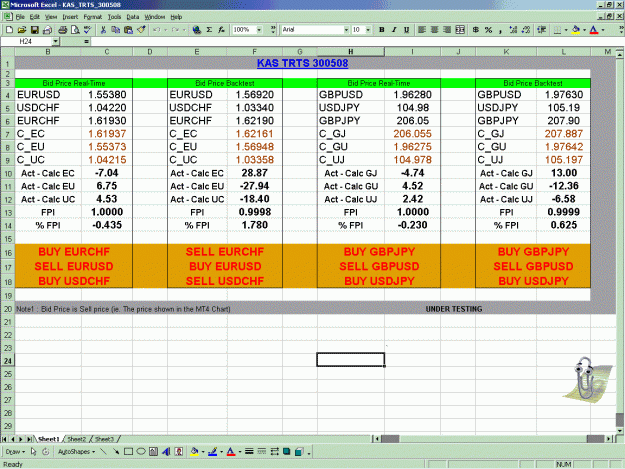Image resolution: width=625 pixels, height=469 pixels.
Task: Center align the cell text
Action: pos(434,30)
